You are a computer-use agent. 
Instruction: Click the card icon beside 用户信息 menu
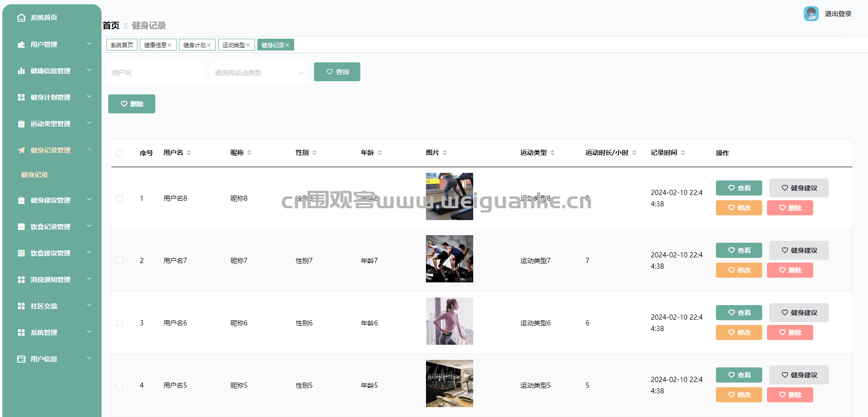[21, 359]
